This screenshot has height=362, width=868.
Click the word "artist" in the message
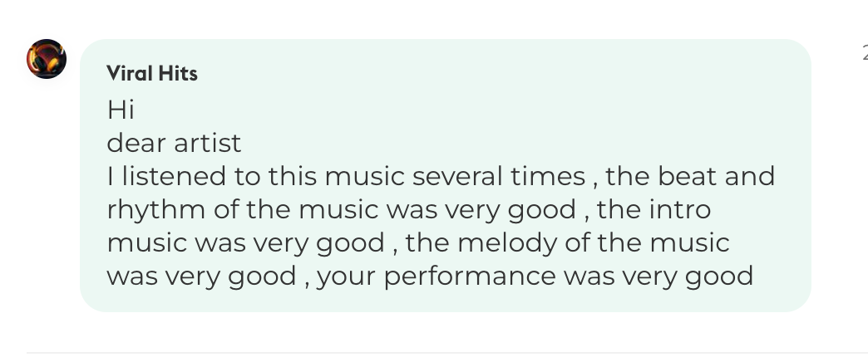[x=208, y=143]
